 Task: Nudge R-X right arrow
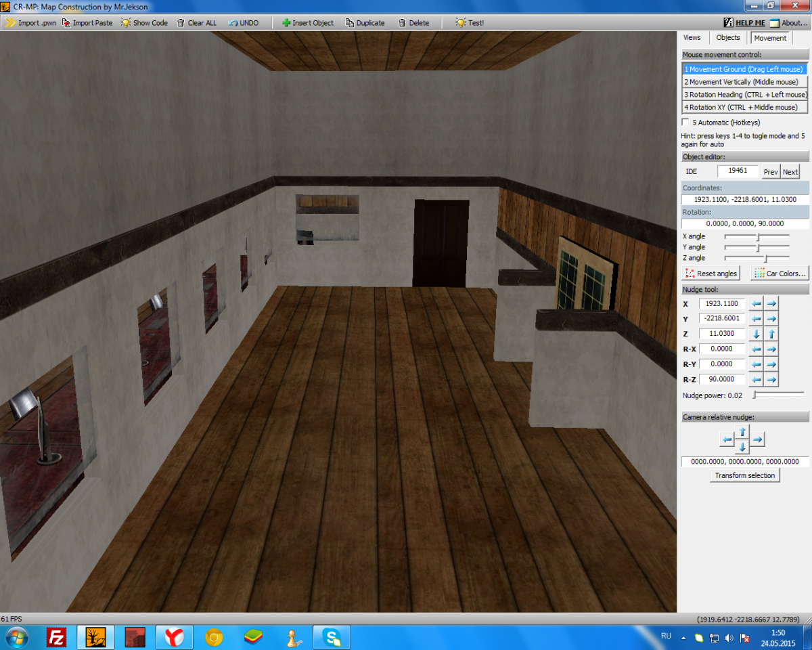[771, 349]
